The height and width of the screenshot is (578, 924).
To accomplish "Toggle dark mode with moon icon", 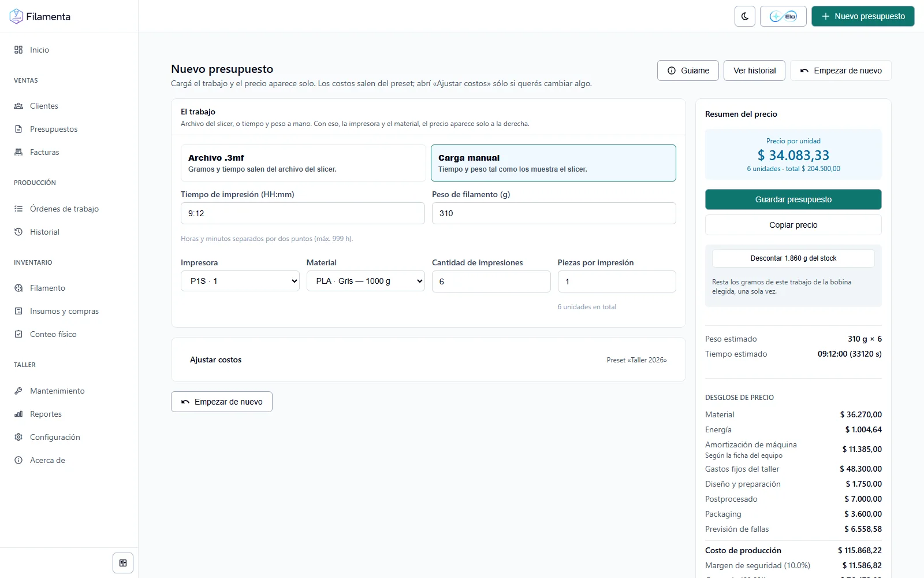I will (x=745, y=16).
